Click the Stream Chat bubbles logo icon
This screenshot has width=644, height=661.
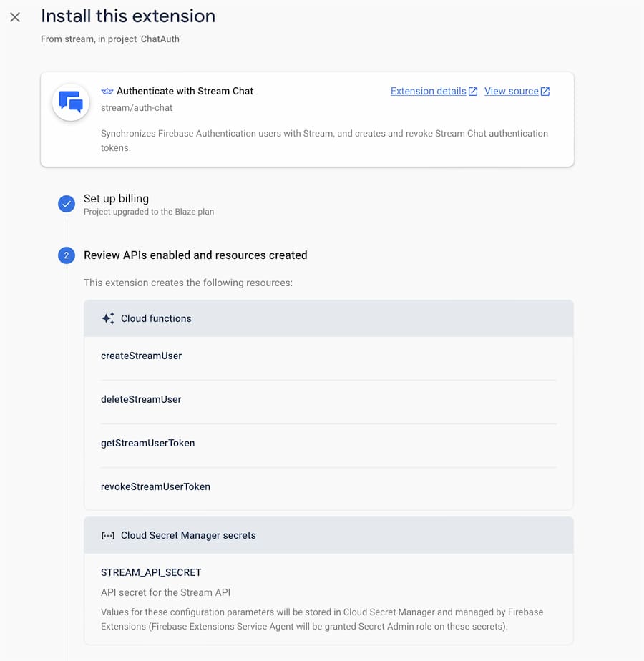coord(71,102)
